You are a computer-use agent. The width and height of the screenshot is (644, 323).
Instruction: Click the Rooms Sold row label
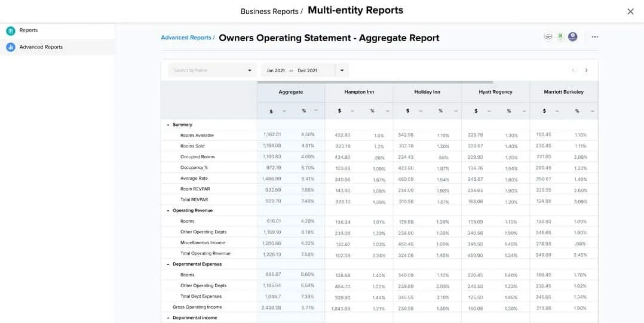point(192,146)
